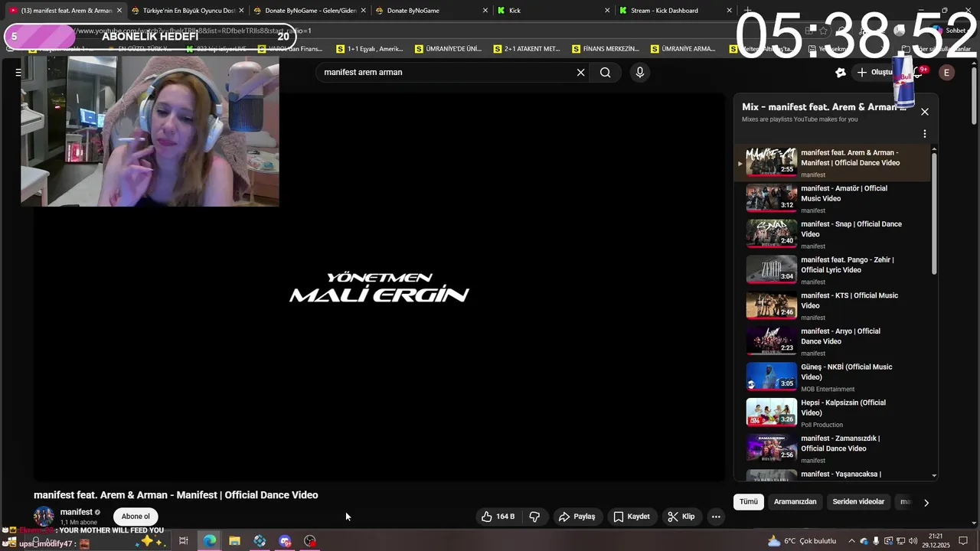The width and height of the screenshot is (980, 551).
Task: Close Stream - Kick Dashboard tab
Action: [729, 11]
